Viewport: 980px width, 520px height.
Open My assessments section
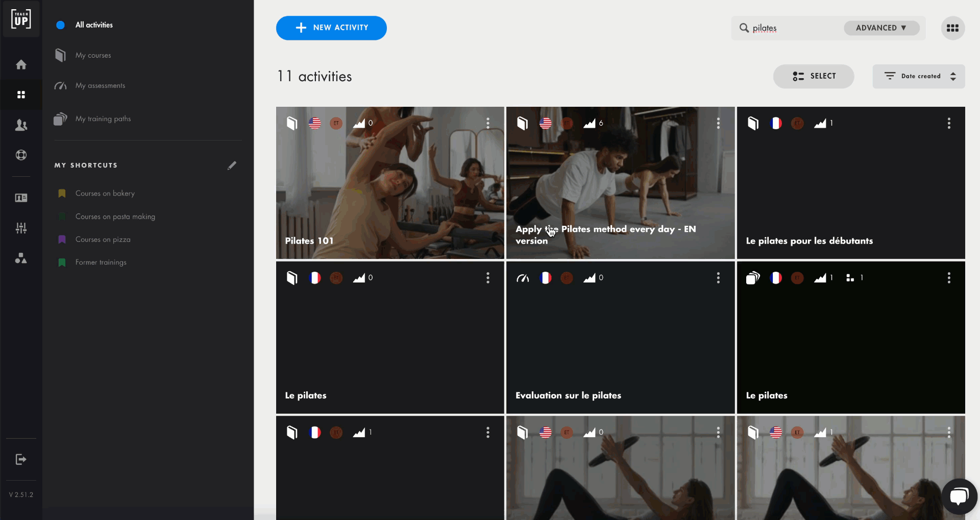(100, 86)
